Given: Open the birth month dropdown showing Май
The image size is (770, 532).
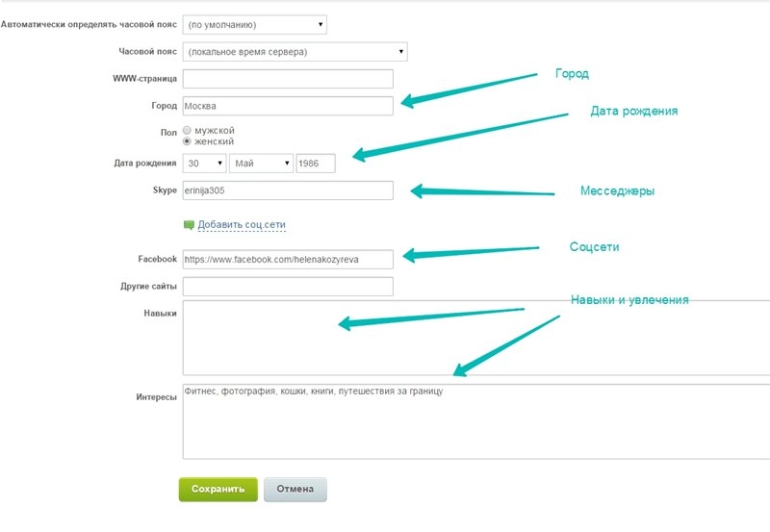Looking at the screenshot, I should tap(261, 164).
